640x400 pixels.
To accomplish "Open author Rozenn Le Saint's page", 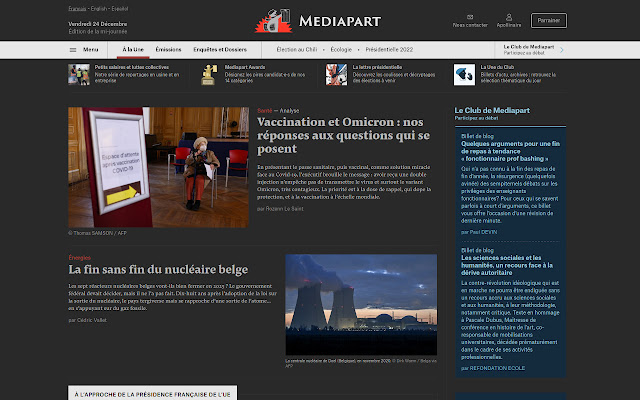I will coord(284,209).
